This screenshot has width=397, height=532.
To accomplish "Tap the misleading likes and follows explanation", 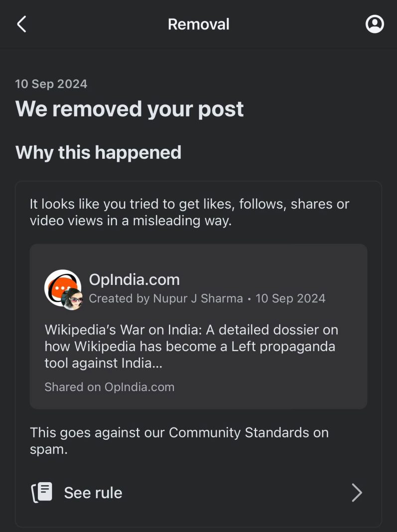I will pos(189,212).
